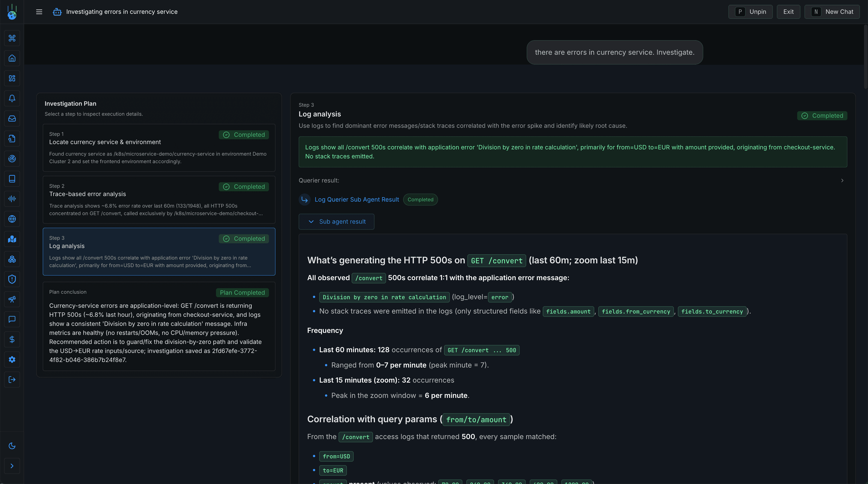Open the notifications bell icon
868x484 pixels.
[12, 98]
